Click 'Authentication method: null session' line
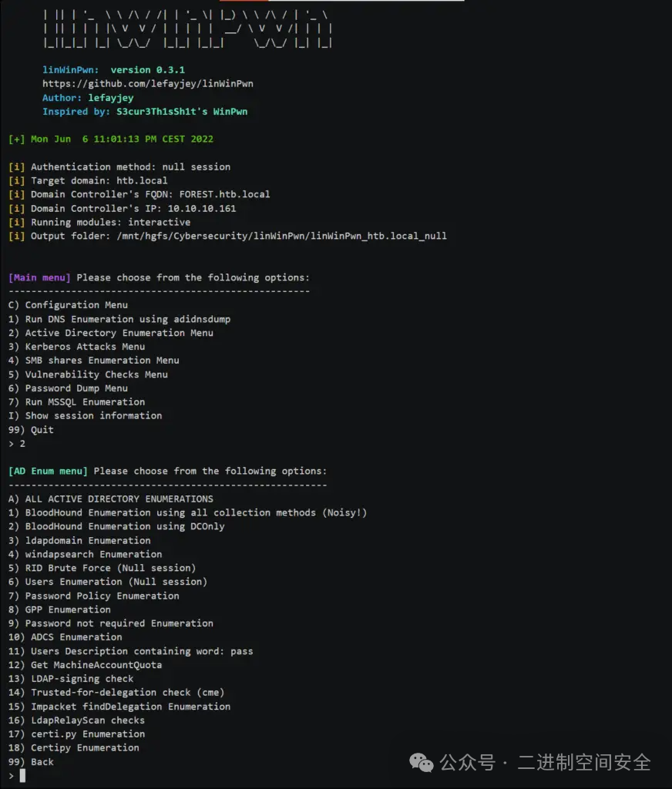 coord(119,166)
